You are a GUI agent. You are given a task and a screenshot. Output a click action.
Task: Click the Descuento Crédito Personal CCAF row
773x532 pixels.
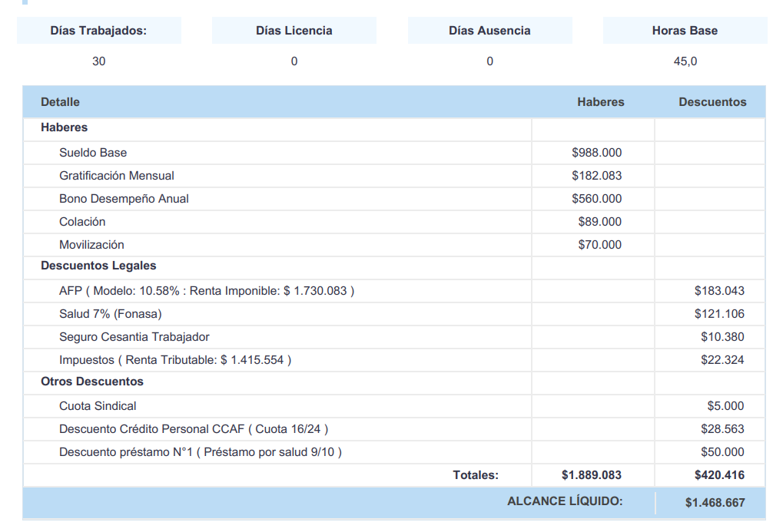[x=198, y=429]
